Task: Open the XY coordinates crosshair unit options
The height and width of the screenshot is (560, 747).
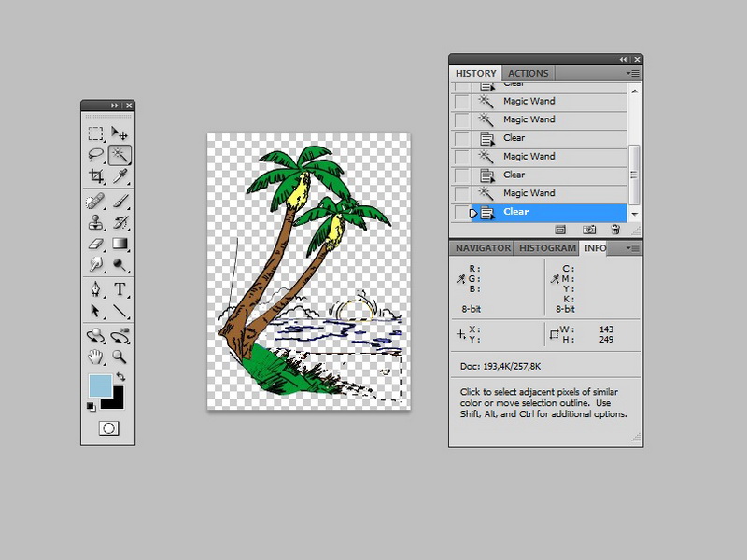Action: [460, 334]
